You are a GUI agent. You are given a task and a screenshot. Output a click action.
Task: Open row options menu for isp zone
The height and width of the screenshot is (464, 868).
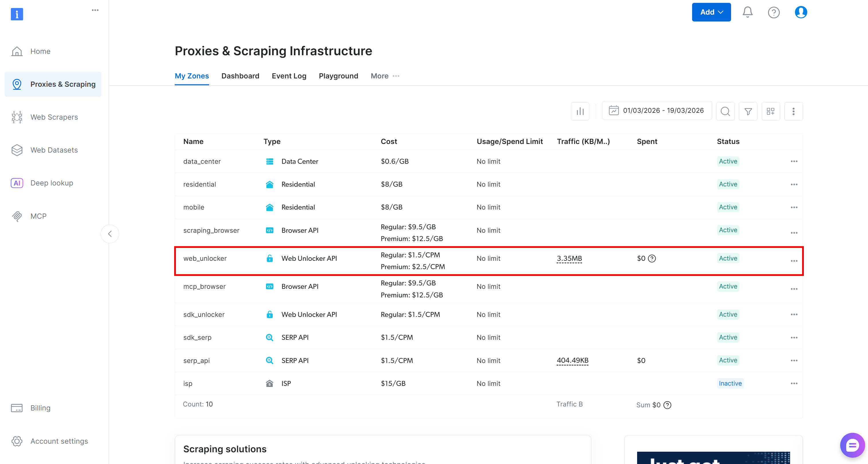[794, 383]
